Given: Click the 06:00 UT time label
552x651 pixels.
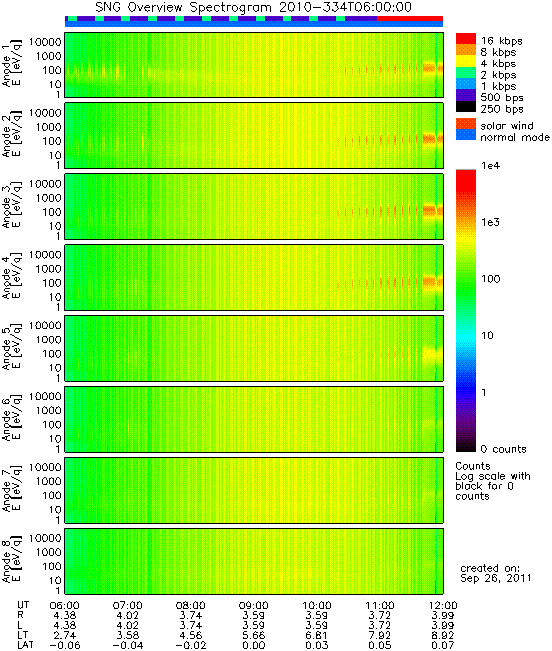Looking at the screenshot, I should (64, 605).
